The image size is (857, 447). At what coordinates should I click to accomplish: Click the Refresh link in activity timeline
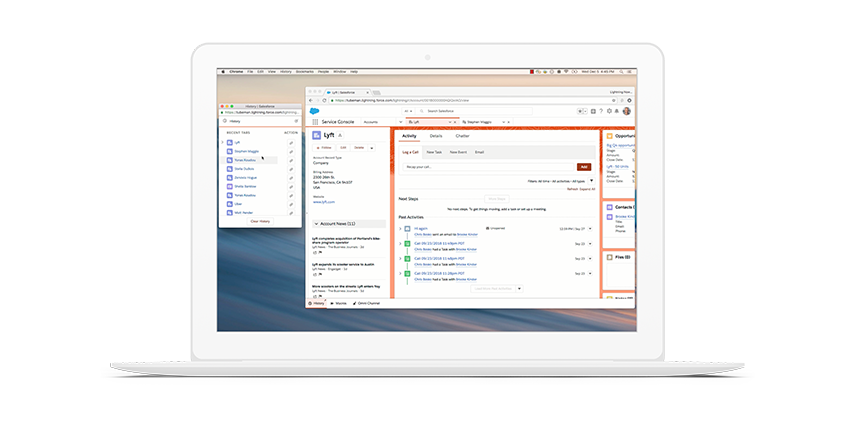[x=572, y=189]
